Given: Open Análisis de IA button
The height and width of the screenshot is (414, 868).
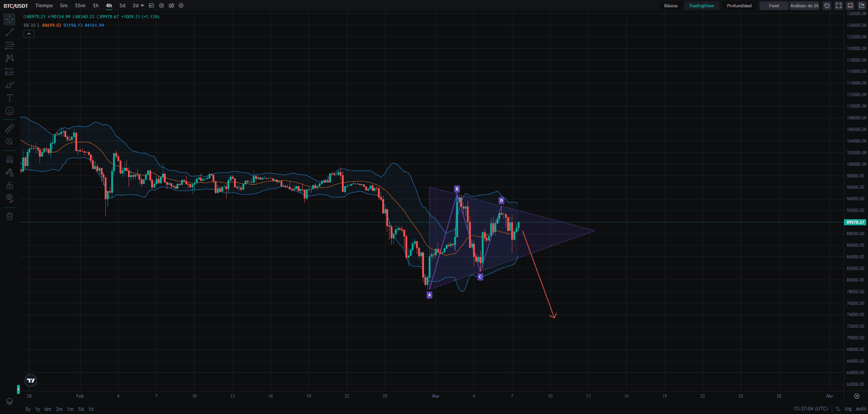Looking at the screenshot, I should pyautogui.click(x=804, y=5).
